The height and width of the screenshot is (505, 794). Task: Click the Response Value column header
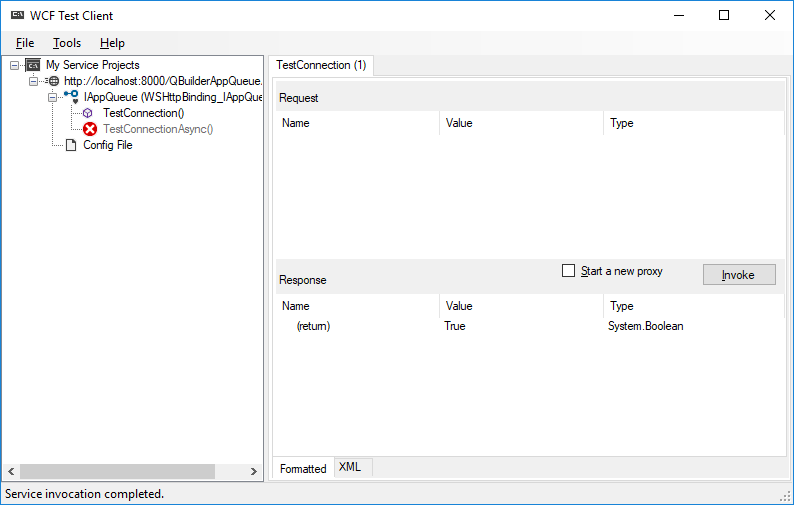[522, 306]
